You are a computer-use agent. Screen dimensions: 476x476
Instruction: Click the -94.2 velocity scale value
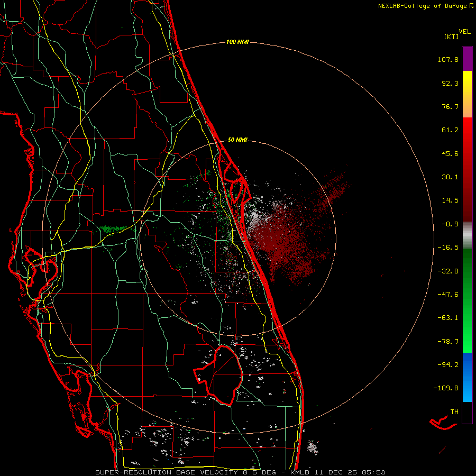[448, 365]
